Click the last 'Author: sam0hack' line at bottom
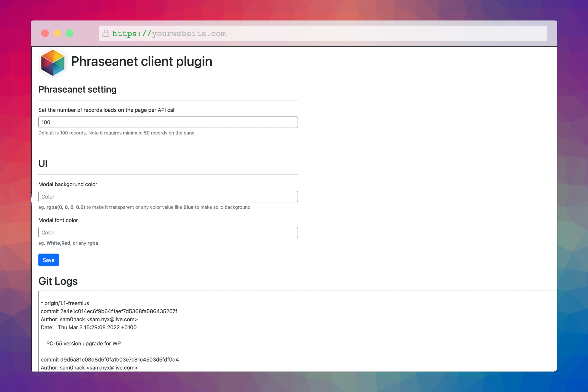 (x=89, y=368)
